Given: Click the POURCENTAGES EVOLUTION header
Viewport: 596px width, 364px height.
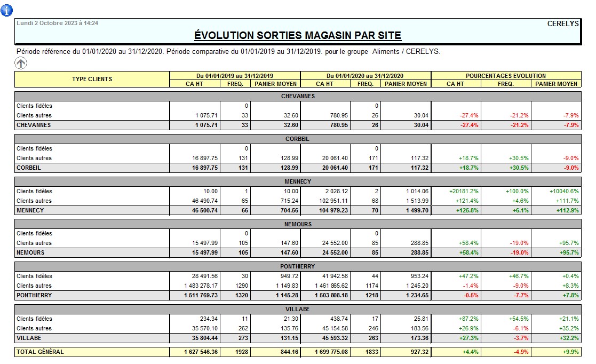Looking at the screenshot, I should (506, 76).
